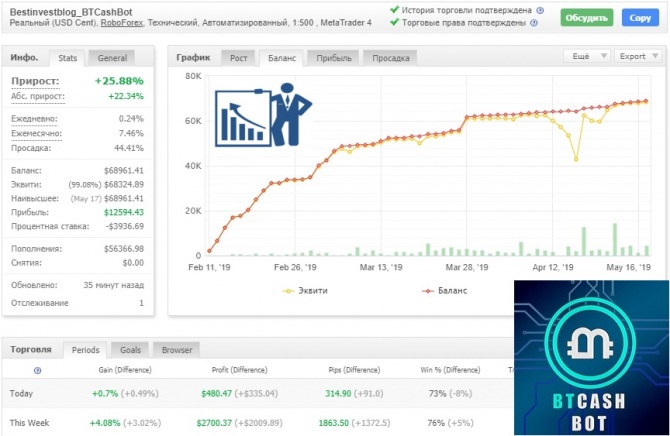Click the first data point near Feb 11, '19
This screenshot has width=670, height=436.
(x=209, y=251)
